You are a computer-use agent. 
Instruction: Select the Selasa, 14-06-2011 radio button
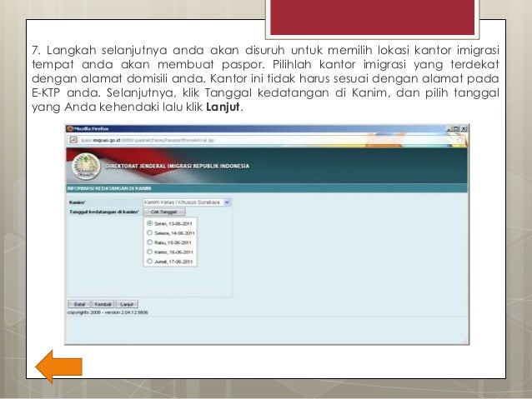click(x=149, y=233)
